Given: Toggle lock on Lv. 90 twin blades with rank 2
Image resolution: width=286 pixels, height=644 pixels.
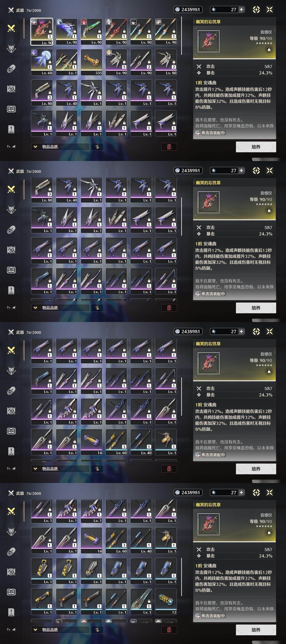Looking at the screenshot, I should (x=149, y=62).
